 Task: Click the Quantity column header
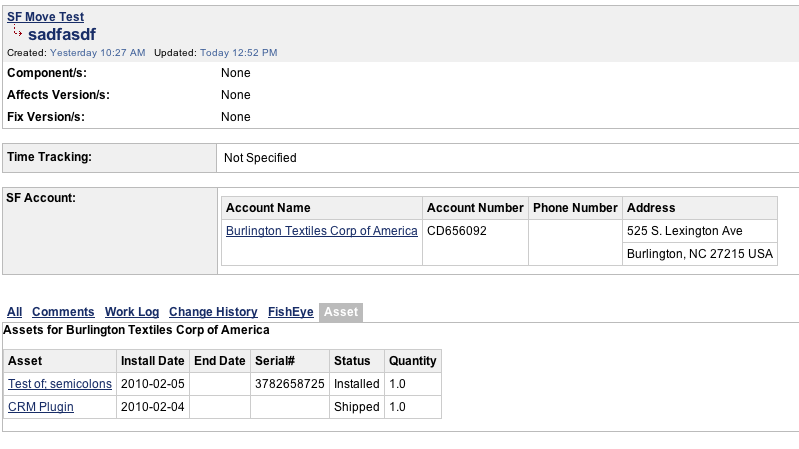[x=412, y=361]
